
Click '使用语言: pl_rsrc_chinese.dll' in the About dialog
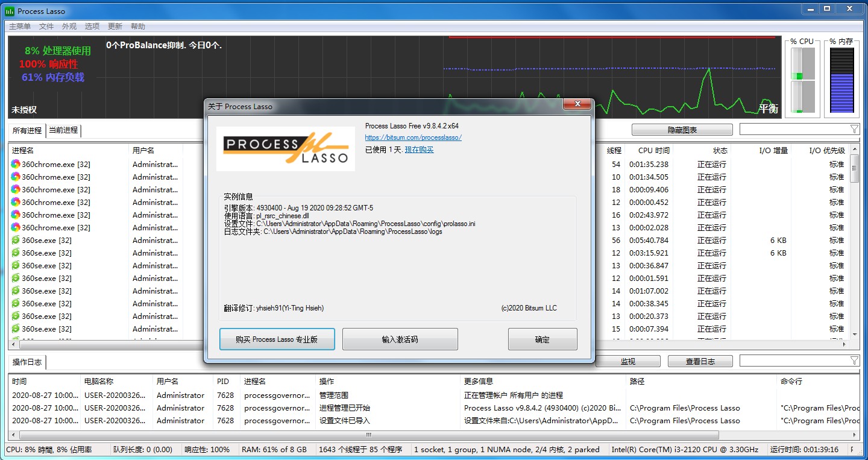click(x=266, y=216)
